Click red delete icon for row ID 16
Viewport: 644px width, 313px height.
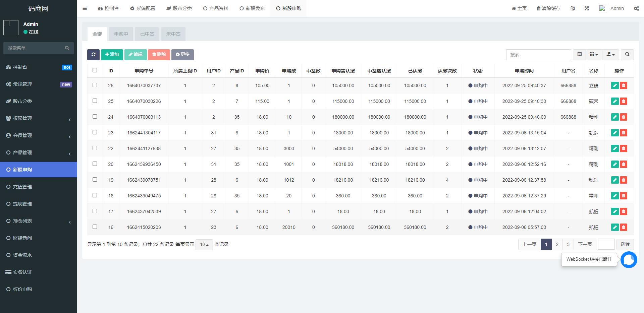pyautogui.click(x=624, y=227)
